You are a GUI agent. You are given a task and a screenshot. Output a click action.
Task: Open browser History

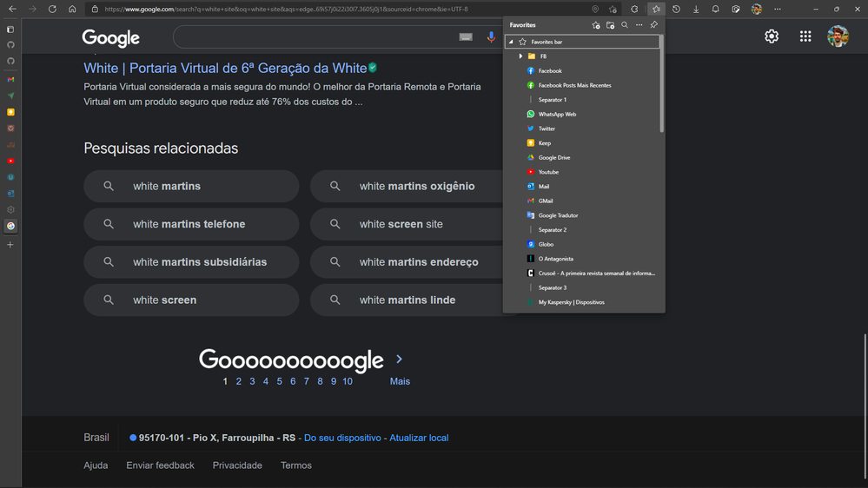676,9
